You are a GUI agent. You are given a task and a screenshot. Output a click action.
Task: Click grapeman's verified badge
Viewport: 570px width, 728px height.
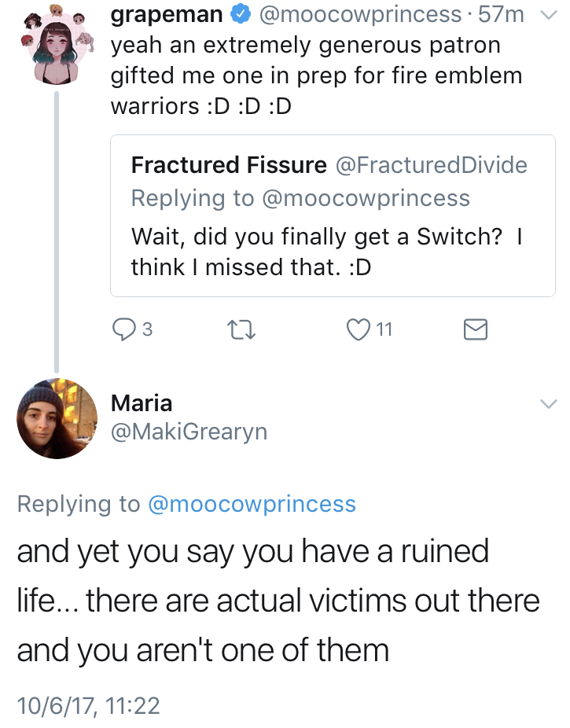pyautogui.click(x=241, y=15)
